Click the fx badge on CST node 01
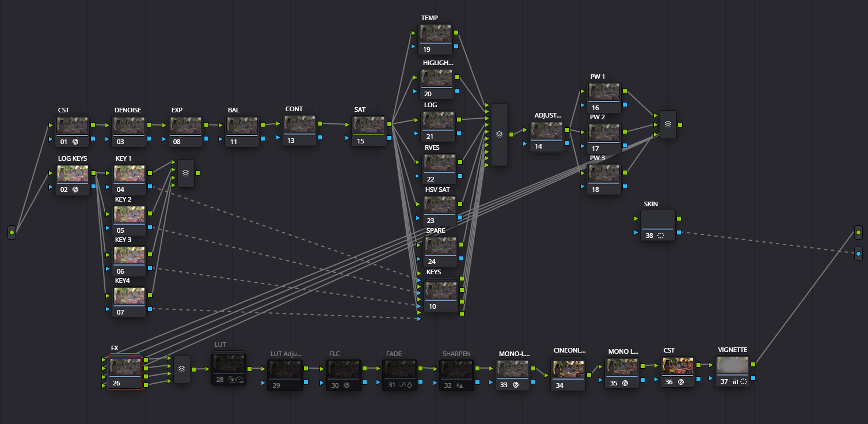The height and width of the screenshot is (424, 868). coord(75,142)
